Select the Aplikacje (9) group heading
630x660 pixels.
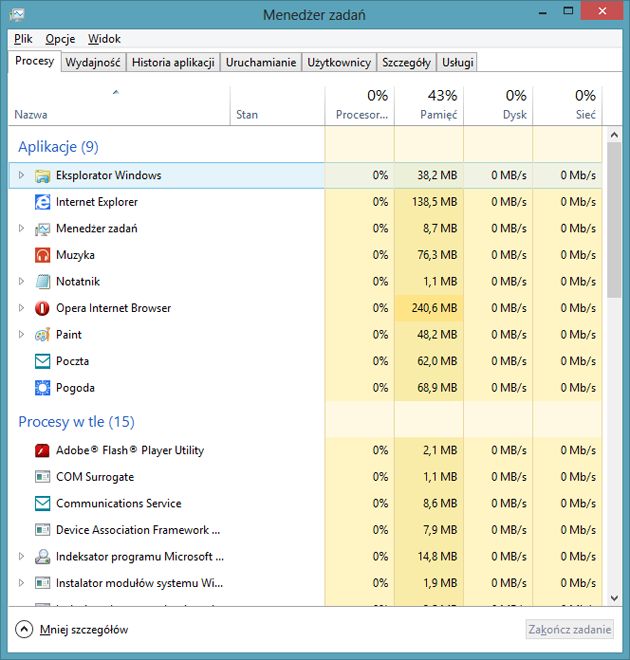point(58,147)
